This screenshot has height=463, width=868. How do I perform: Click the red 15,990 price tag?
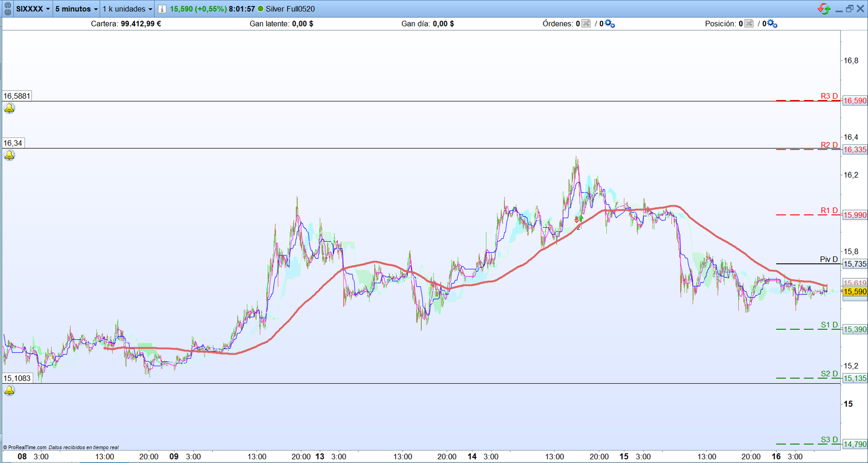pyautogui.click(x=855, y=215)
